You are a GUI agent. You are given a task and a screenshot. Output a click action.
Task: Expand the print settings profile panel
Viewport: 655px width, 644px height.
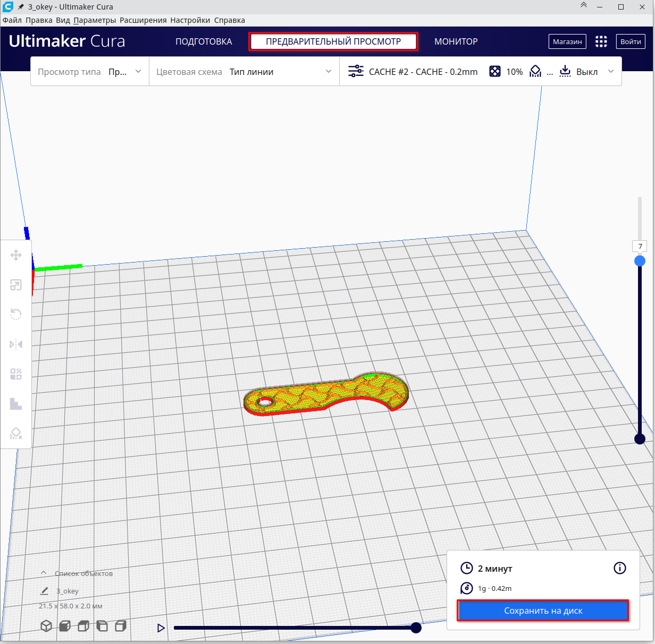[611, 72]
